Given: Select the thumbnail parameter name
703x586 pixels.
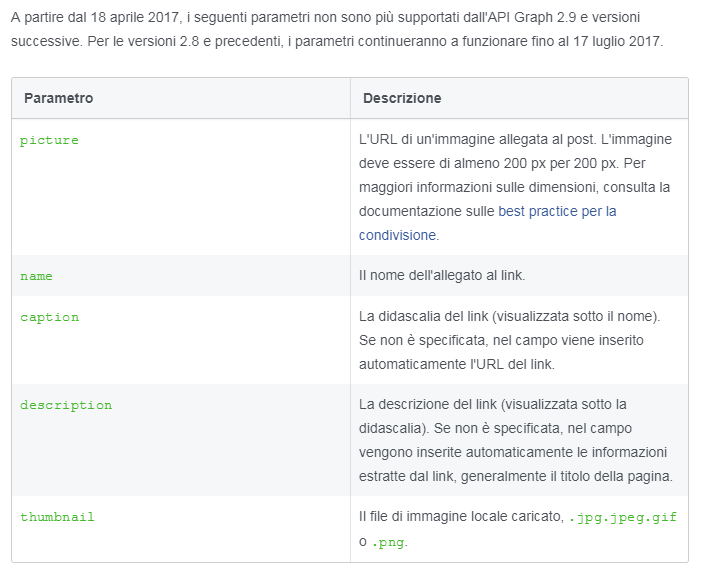Looking at the screenshot, I should tap(57, 517).
